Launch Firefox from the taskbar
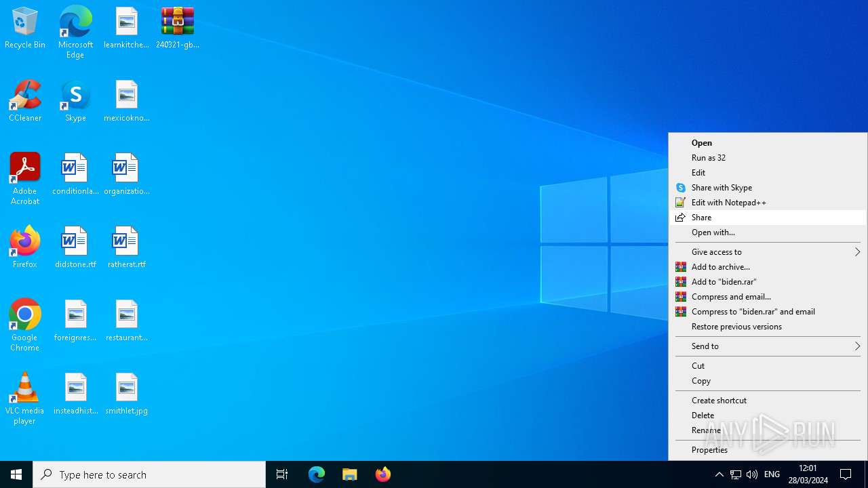The width and height of the screenshot is (868, 488). [x=383, y=474]
